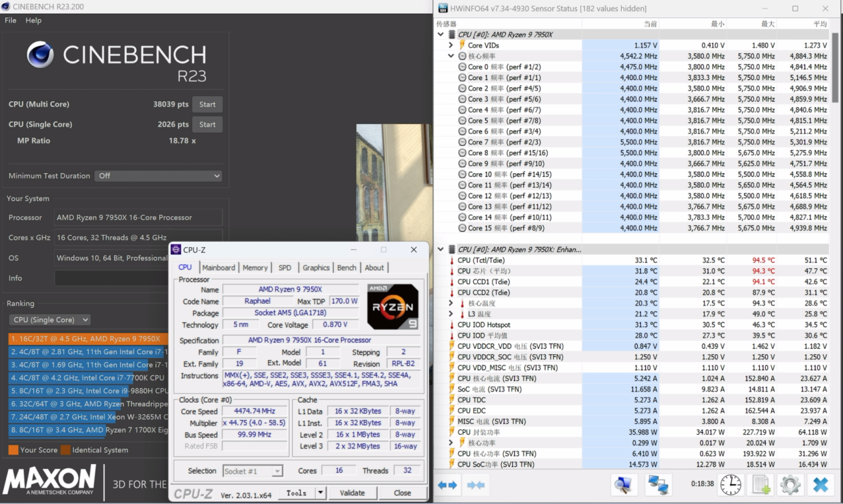Open the CPU (Single Core) ranking dropdown

(x=51, y=320)
